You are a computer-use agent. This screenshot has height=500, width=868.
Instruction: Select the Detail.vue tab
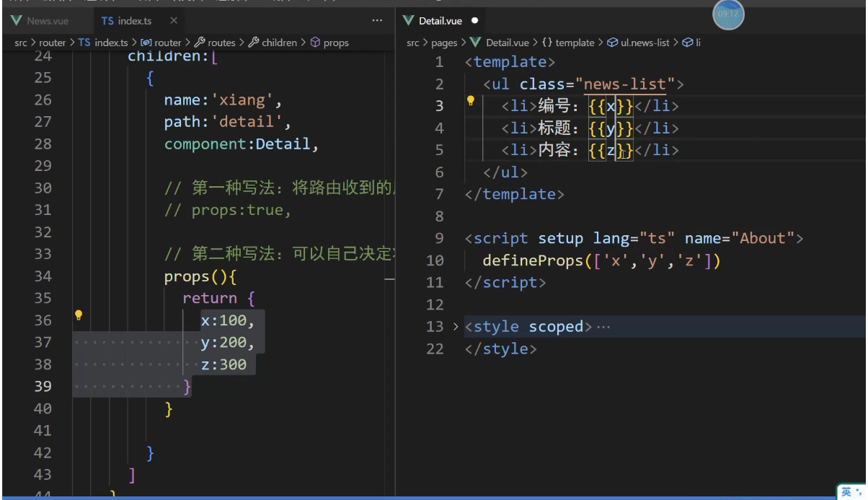(440, 21)
